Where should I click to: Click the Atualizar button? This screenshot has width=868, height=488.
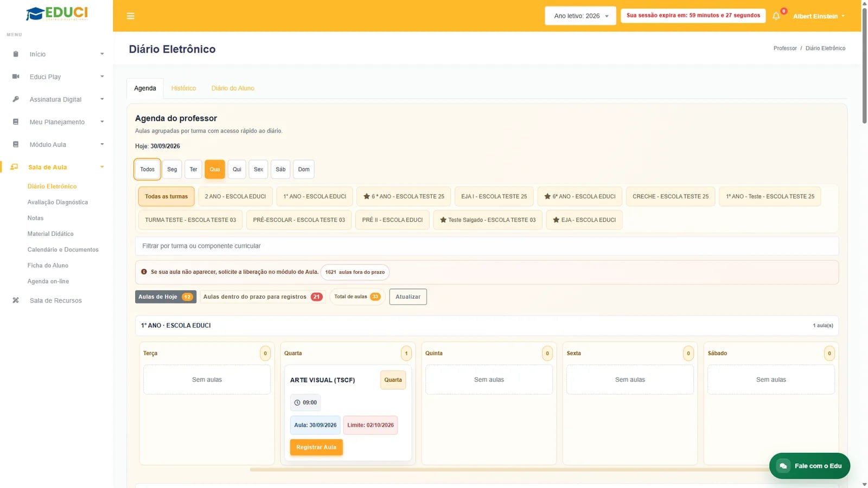coord(408,297)
